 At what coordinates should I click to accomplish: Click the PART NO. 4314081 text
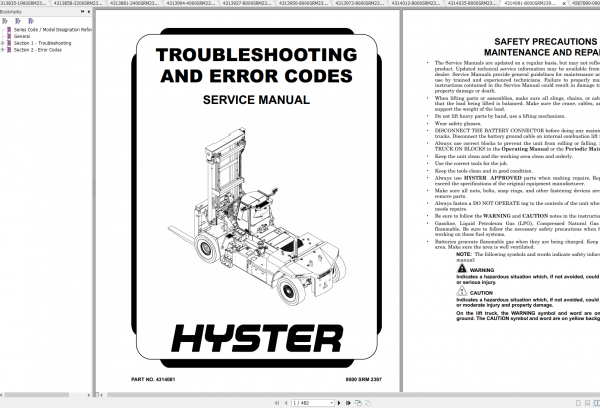coord(153,379)
